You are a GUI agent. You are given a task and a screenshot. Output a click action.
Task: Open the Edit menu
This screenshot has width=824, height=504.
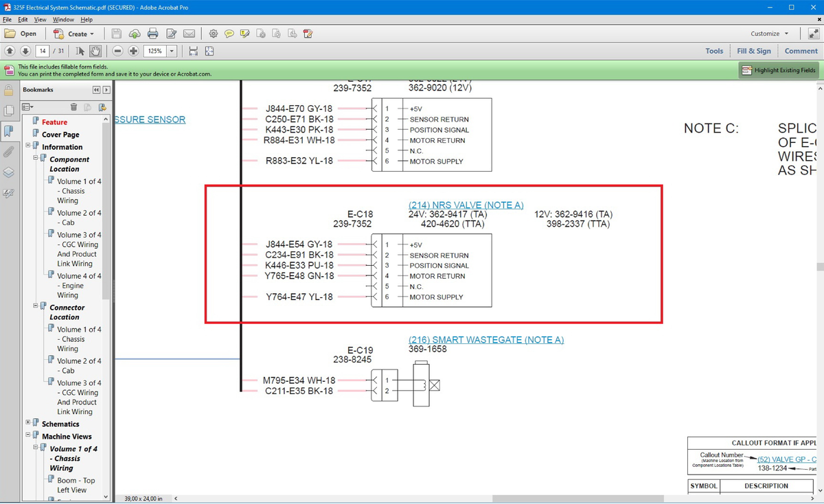pyautogui.click(x=23, y=19)
